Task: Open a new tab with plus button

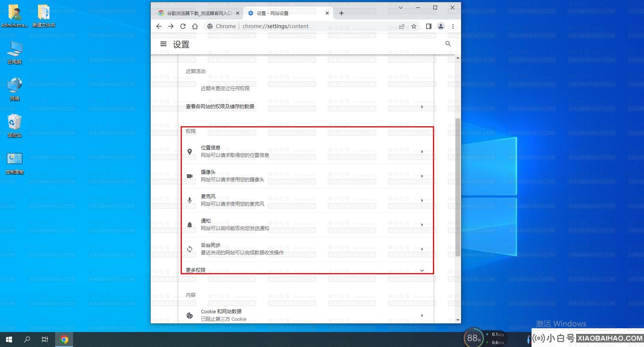Action: [x=341, y=13]
